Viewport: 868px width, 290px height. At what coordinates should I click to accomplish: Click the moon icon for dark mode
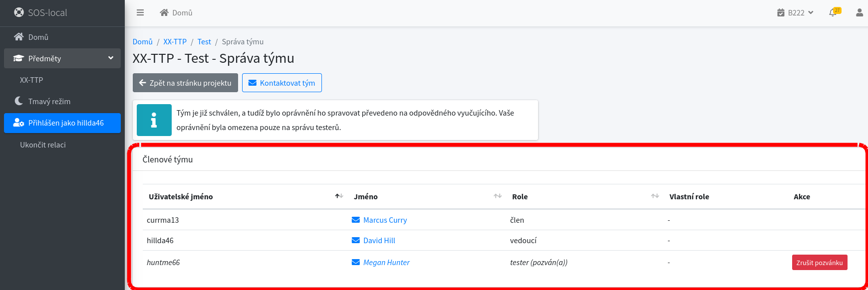tap(19, 101)
